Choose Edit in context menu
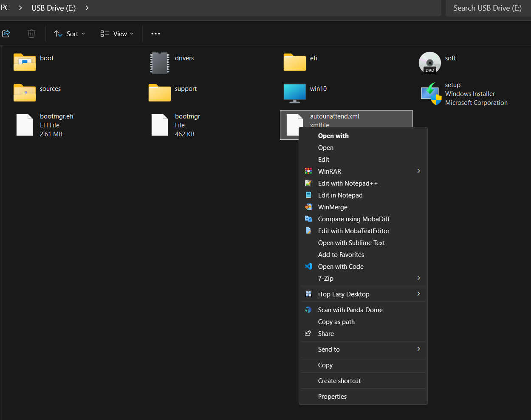 pyautogui.click(x=363, y=160)
